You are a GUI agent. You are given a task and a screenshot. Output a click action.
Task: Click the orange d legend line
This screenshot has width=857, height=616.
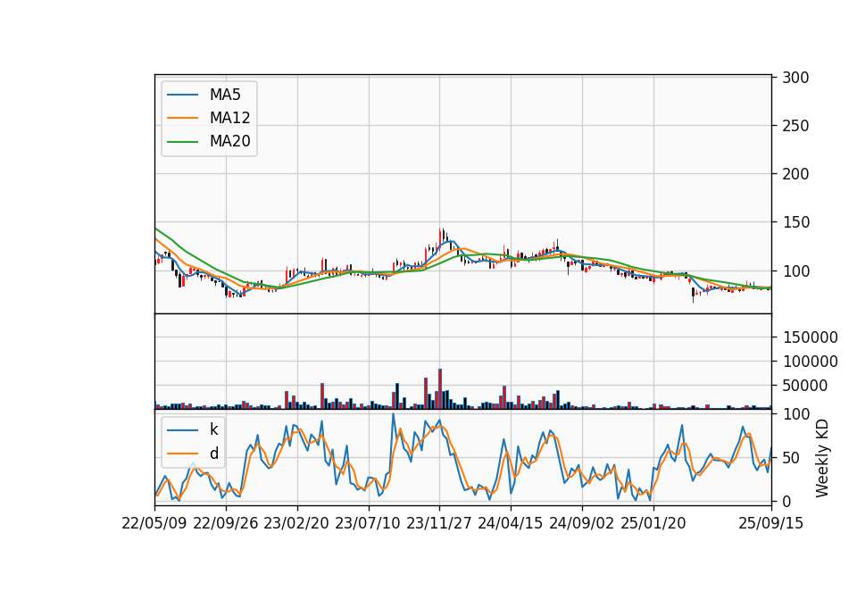(182, 454)
